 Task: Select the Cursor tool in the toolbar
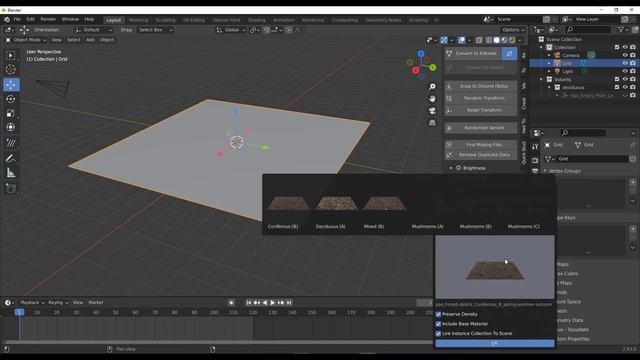pos(11,69)
